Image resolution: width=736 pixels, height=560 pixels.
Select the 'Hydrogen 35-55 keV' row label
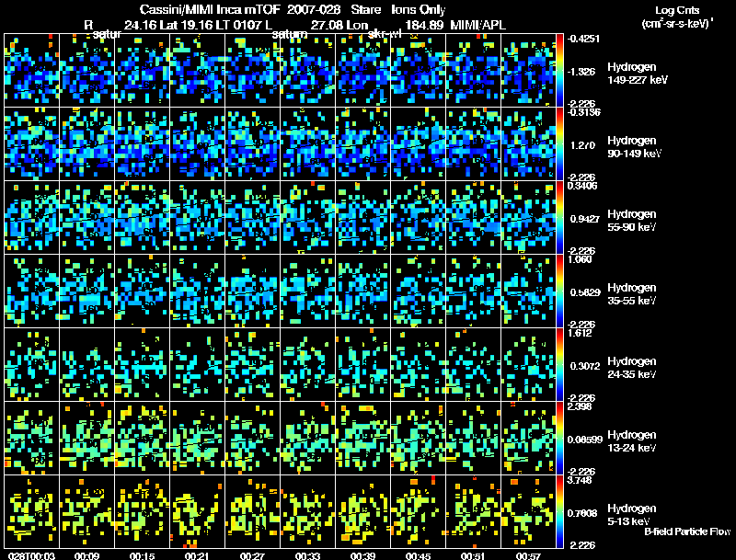pyautogui.click(x=632, y=294)
